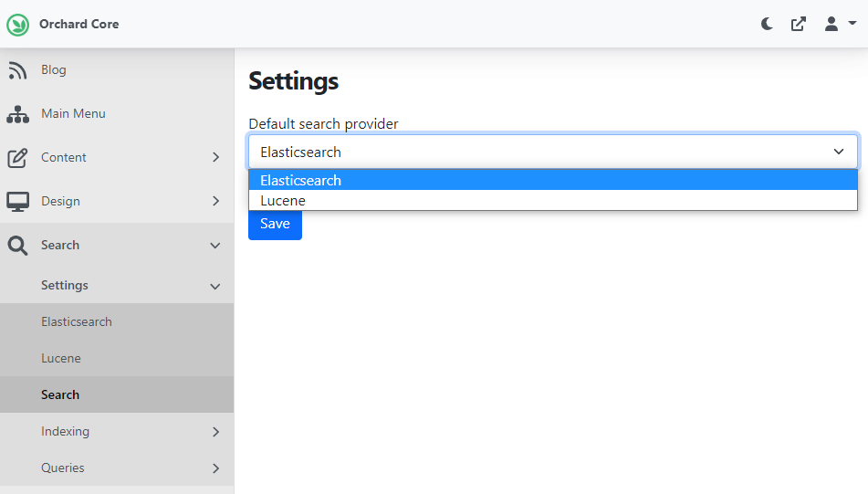Open the Orchard Core brand link

point(78,25)
